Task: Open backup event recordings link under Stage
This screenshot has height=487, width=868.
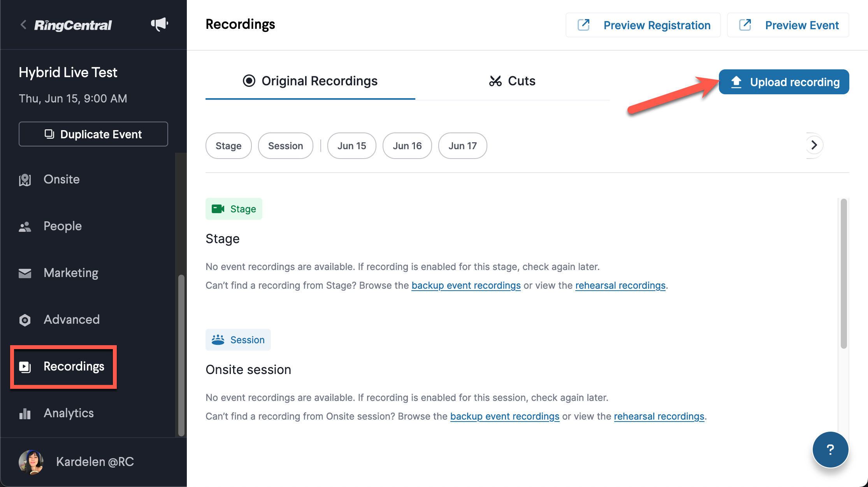Action: click(x=466, y=286)
